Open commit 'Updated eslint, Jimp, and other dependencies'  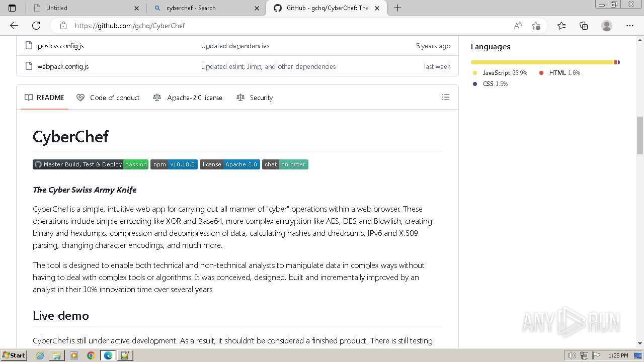coord(268,66)
